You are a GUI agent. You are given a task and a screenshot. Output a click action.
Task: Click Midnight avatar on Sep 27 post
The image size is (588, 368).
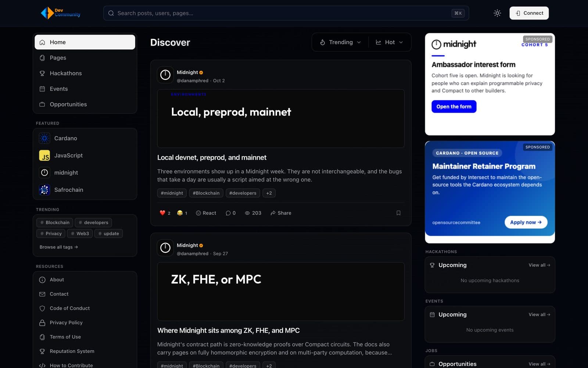coord(165,248)
